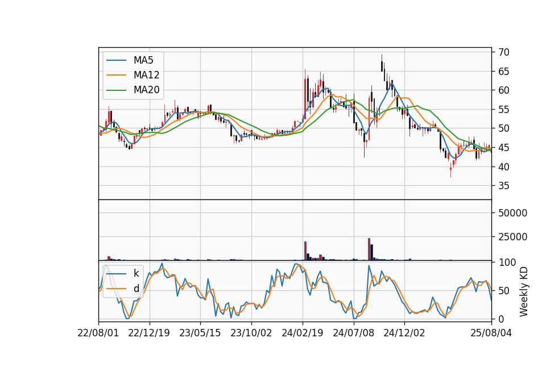The image size is (546, 392).
Task: Click the MA12 legend label
Action: [x=146, y=75]
